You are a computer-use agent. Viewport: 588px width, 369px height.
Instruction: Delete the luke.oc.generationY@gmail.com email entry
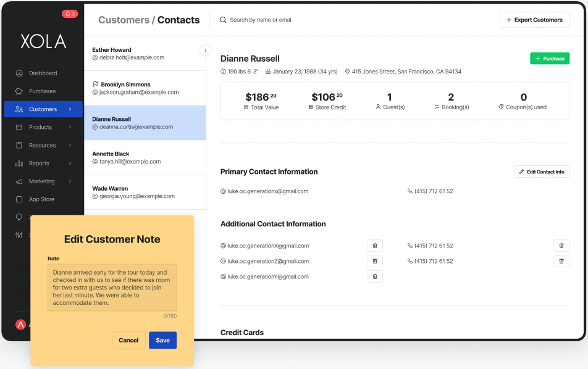coord(375,276)
